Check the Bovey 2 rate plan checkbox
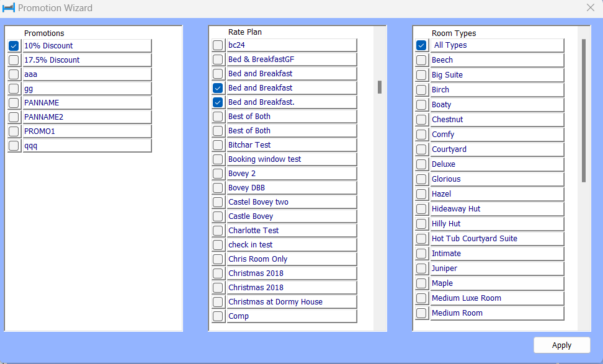Screen dimensions: 603x364 (218, 174)
